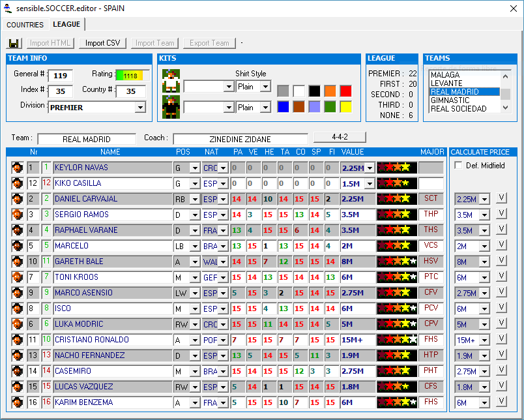Switch to the COUNTRIES tab

click(25, 25)
